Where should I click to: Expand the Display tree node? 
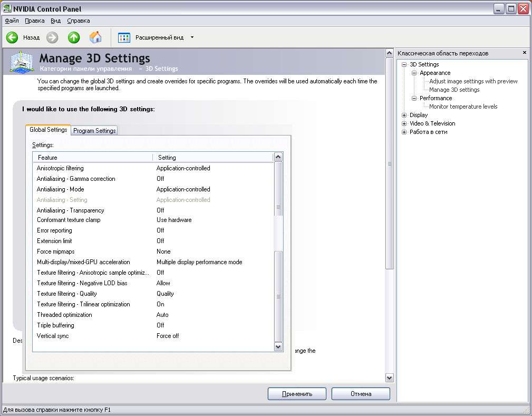click(404, 115)
